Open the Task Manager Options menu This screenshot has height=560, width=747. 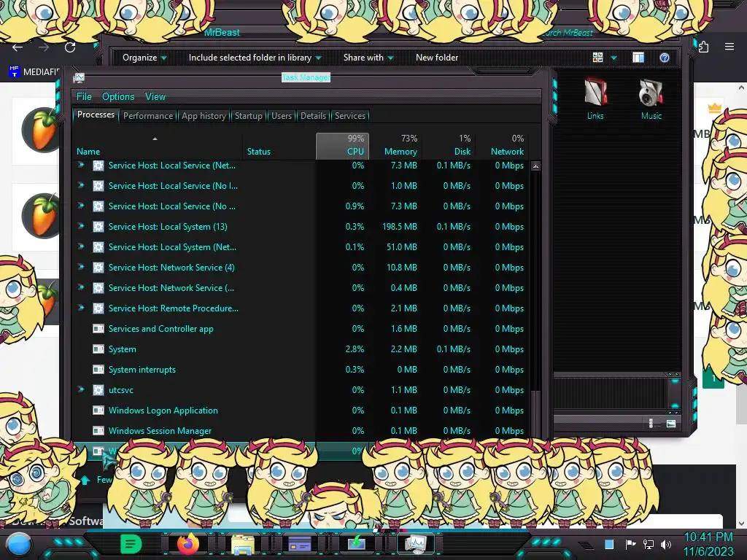(x=118, y=97)
